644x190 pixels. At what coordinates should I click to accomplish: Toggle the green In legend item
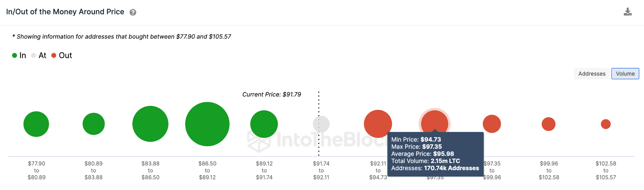pyautogui.click(x=19, y=56)
